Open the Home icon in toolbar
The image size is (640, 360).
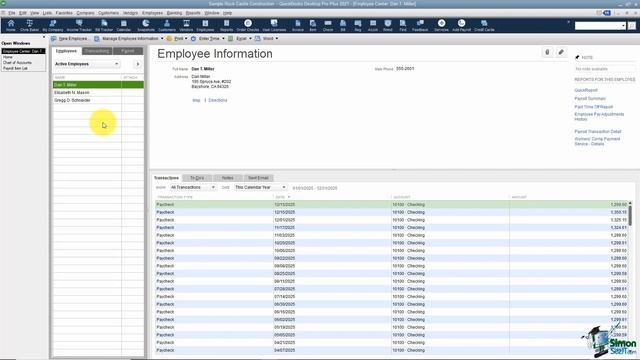click(11, 25)
